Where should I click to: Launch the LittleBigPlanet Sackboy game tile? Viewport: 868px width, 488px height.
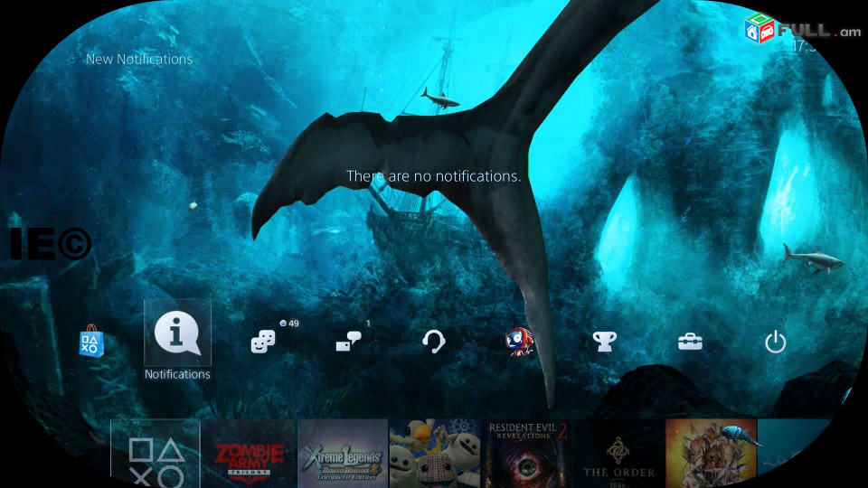click(435, 454)
